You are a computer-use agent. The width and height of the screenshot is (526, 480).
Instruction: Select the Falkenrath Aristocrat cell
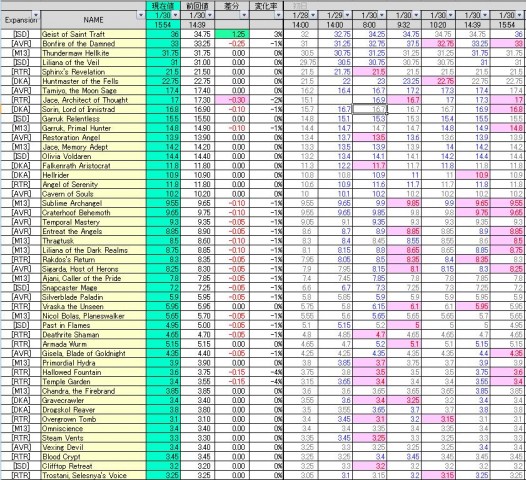[93, 165]
